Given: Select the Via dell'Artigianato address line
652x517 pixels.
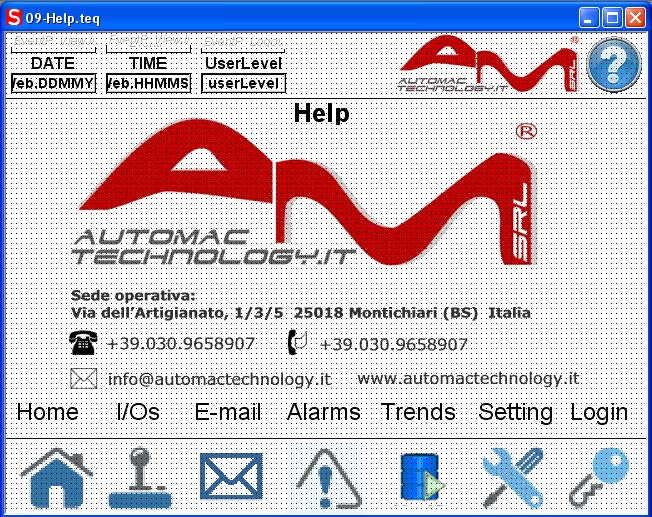Looking at the screenshot, I should click(301, 313).
